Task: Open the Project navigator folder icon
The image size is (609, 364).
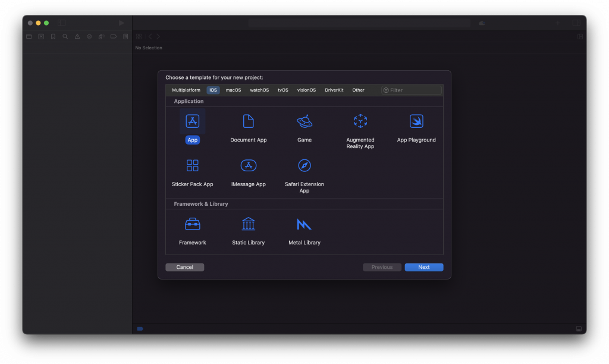Action: click(29, 36)
